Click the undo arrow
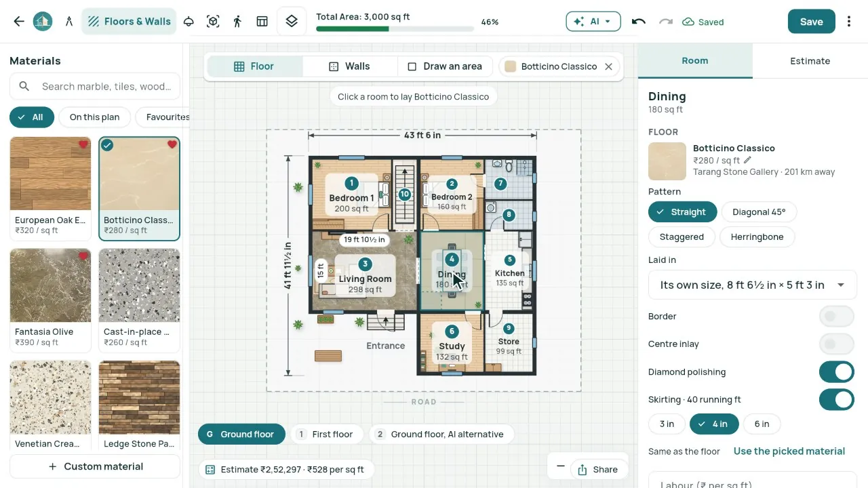This screenshot has width=868, height=488. click(638, 22)
